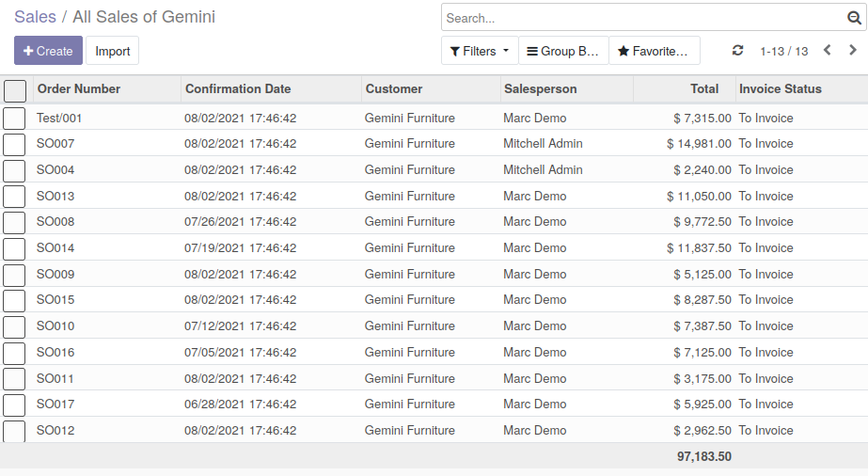
Task: Tick the checkbox beside SO014
Action: [14, 248]
